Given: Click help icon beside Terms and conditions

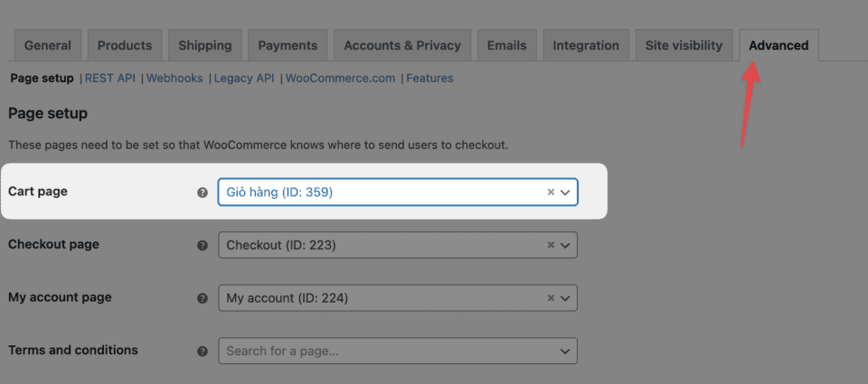Looking at the screenshot, I should click(203, 351).
